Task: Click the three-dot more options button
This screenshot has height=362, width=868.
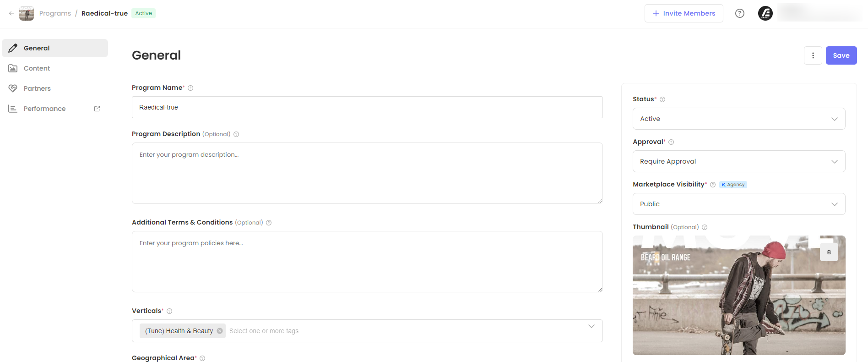Action: [x=813, y=55]
